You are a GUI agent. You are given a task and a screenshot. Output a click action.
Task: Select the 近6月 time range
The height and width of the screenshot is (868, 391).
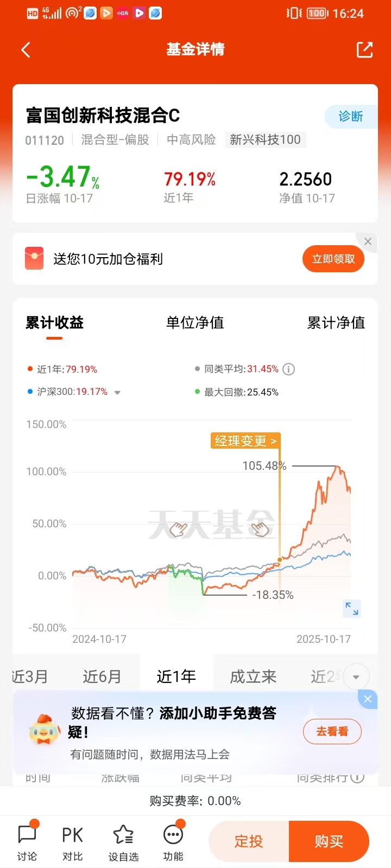click(102, 676)
